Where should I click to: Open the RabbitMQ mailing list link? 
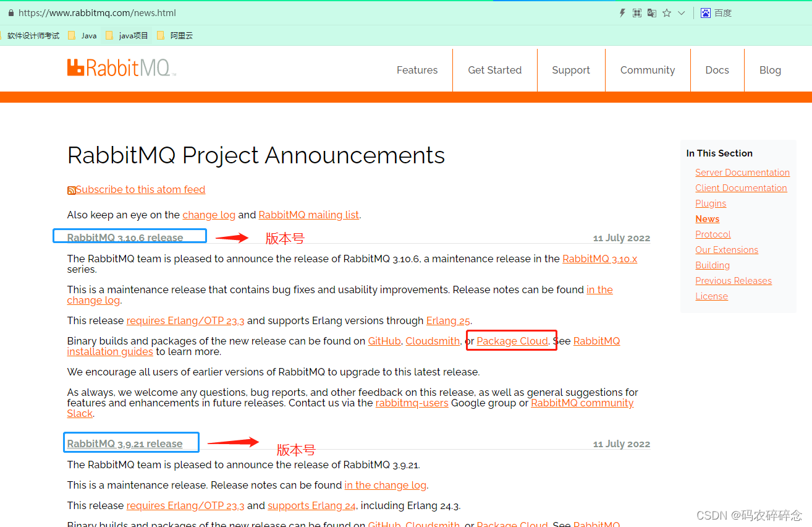click(309, 215)
